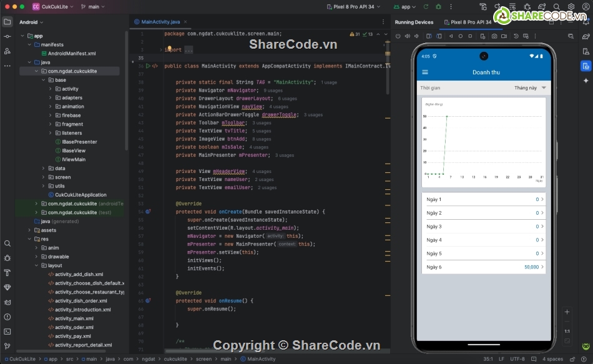Start emulator screen recording

504,36
